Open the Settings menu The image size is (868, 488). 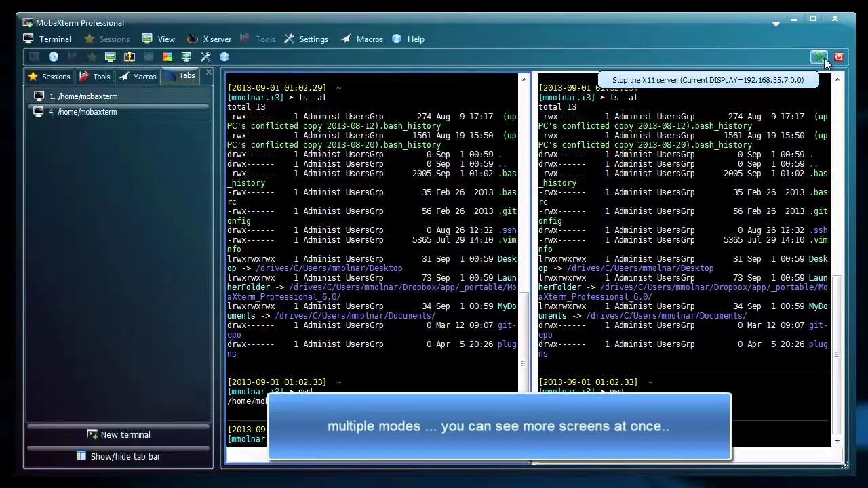pos(306,39)
